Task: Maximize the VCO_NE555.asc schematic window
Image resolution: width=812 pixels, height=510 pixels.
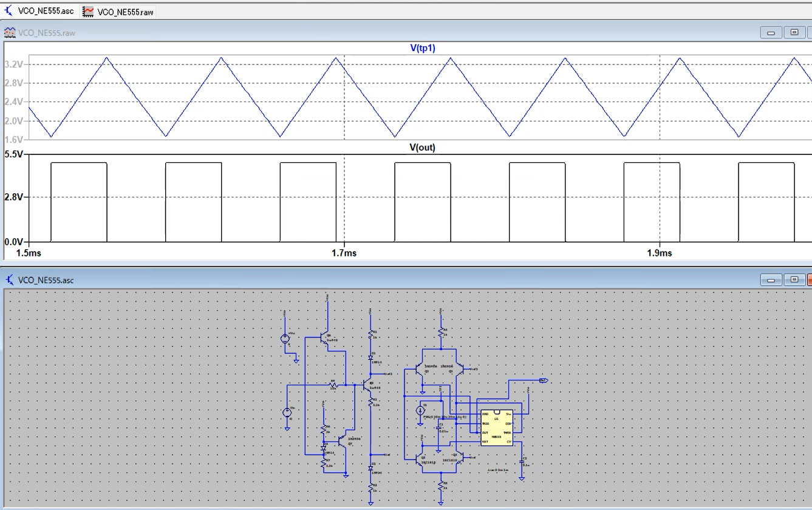Action: tap(794, 280)
